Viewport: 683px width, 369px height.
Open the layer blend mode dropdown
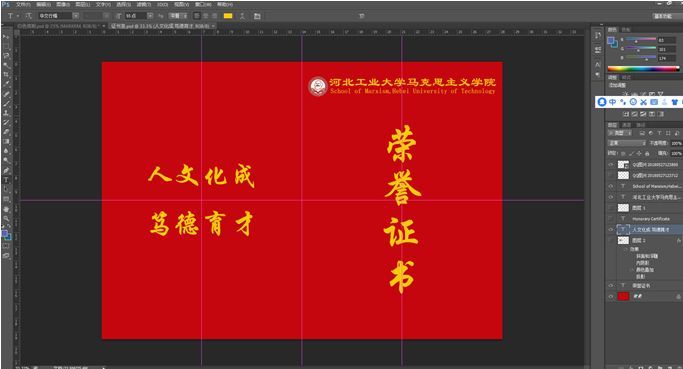627,143
